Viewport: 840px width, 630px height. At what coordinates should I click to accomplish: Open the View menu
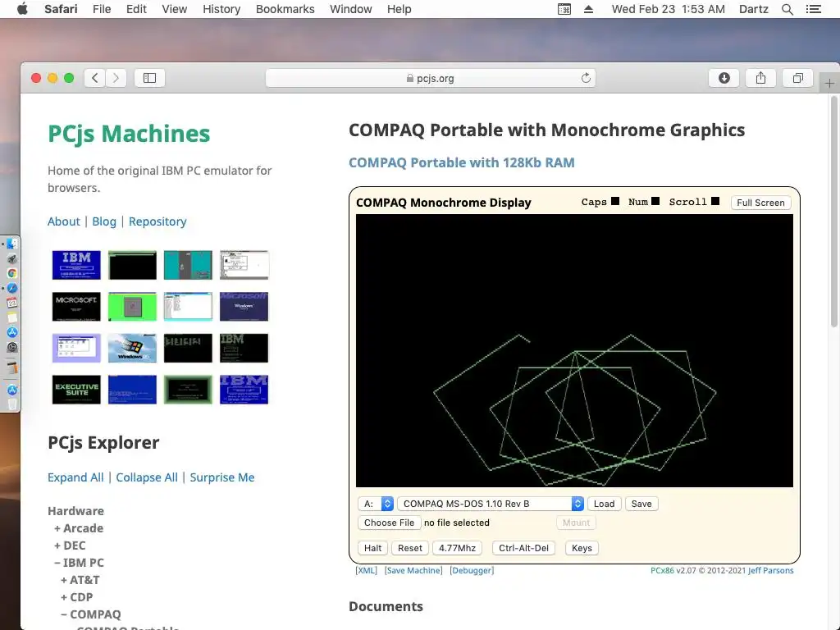pyautogui.click(x=174, y=9)
